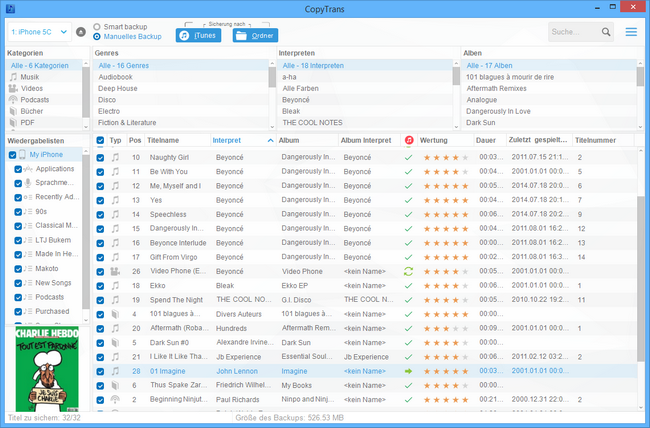Set star rating for Aftermath track

click(x=446, y=328)
